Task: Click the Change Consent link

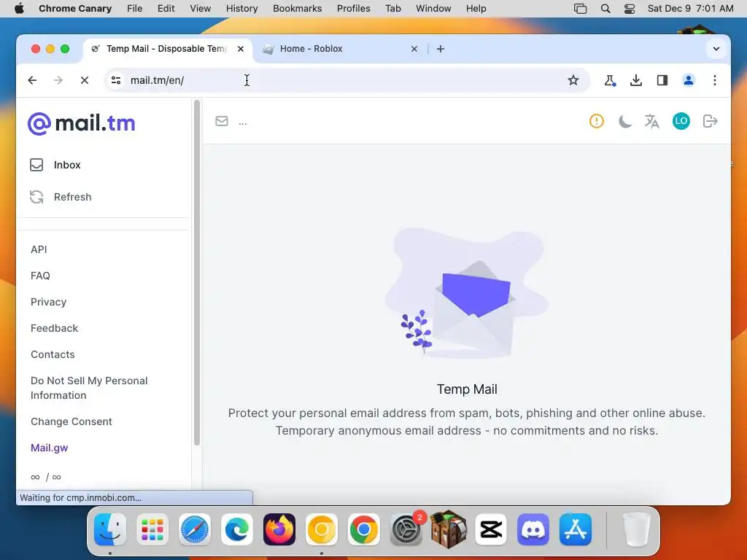Action: coord(71,421)
